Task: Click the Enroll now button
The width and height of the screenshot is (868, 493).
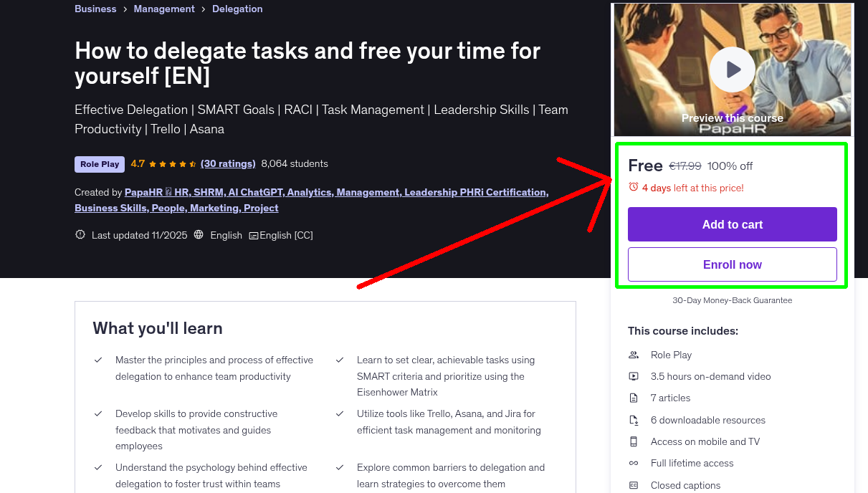Action: (732, 264)
